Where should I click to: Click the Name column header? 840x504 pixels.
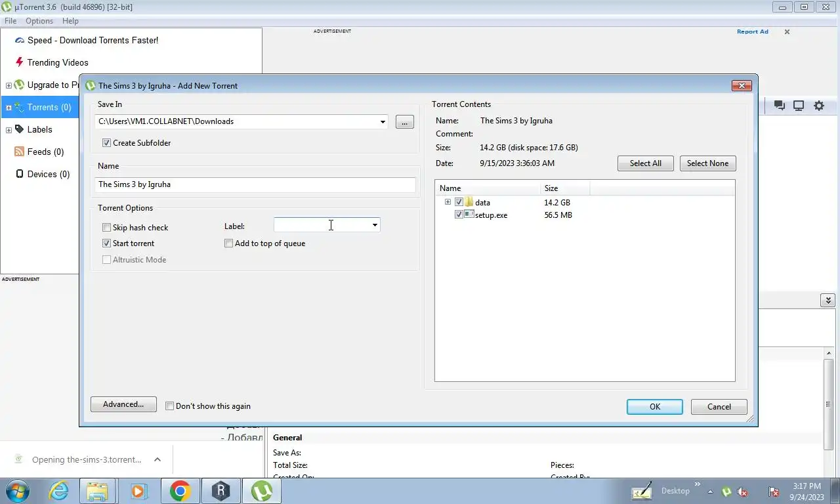488,188
